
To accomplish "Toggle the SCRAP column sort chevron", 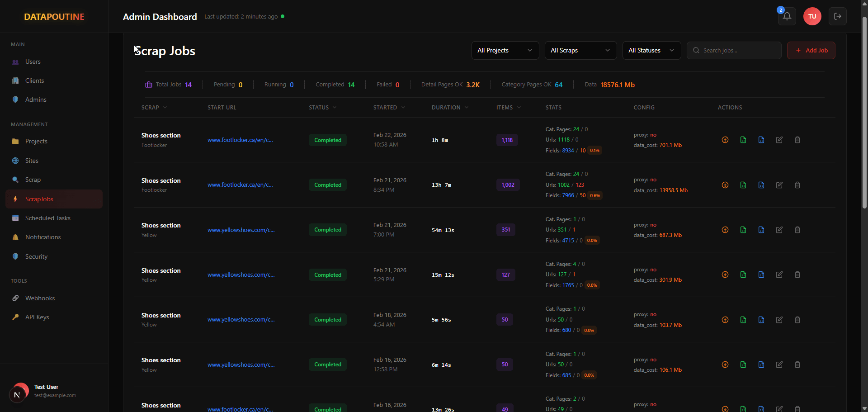I will click(165, 107).
